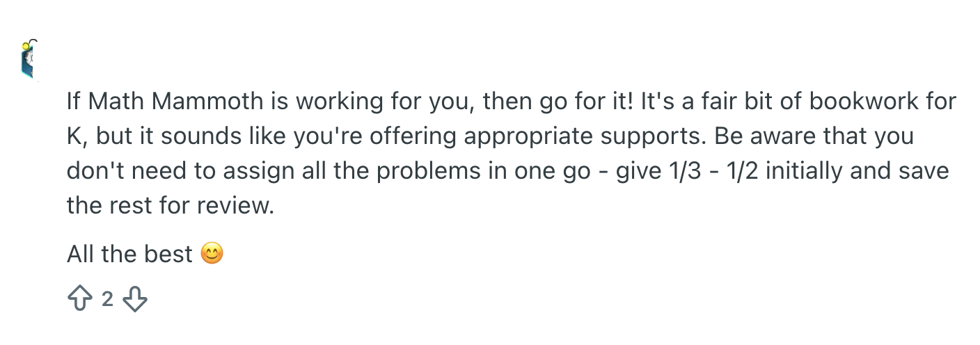Downvote the Math Mammoth comment
This screenshot has height=345, width=980.
coord(135,299)
